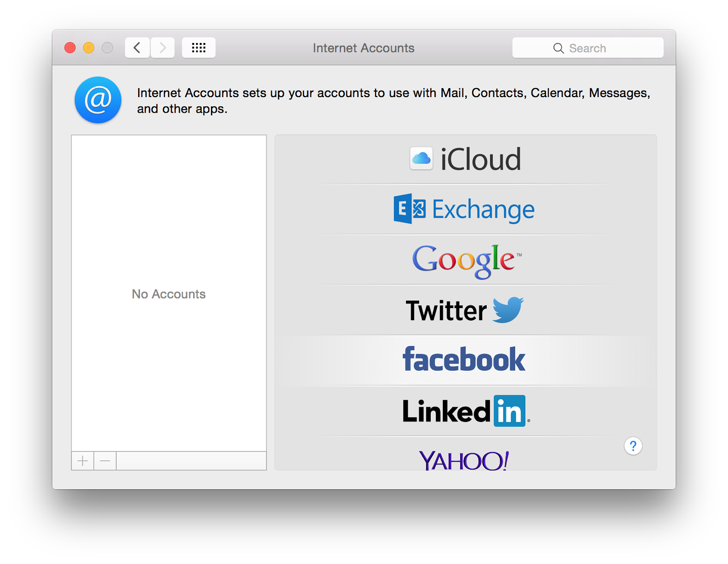Click the No Accounts label in the list
728x564 pixels.
pyautogui.click(x=169, y=294)
